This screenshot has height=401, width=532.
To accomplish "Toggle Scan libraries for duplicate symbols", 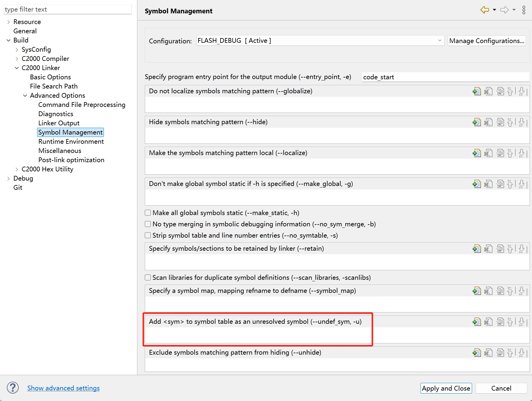I will pyautogui.click(x=148, y=277).
